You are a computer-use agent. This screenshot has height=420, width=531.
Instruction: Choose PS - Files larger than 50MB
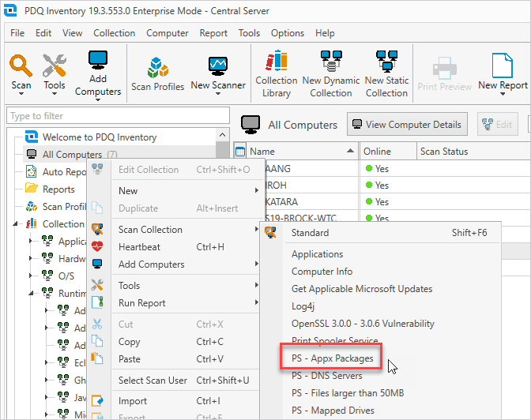coord(348,392)
